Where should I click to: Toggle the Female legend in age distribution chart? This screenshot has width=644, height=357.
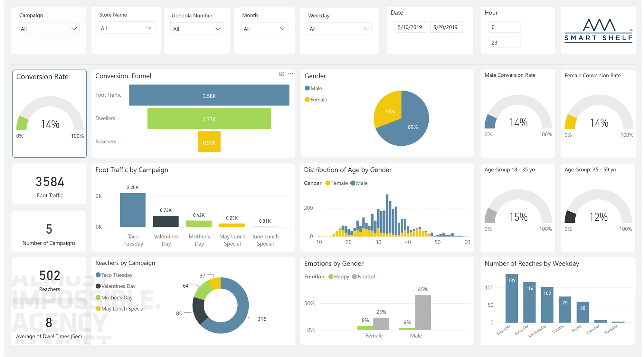(x=336, y=183)
